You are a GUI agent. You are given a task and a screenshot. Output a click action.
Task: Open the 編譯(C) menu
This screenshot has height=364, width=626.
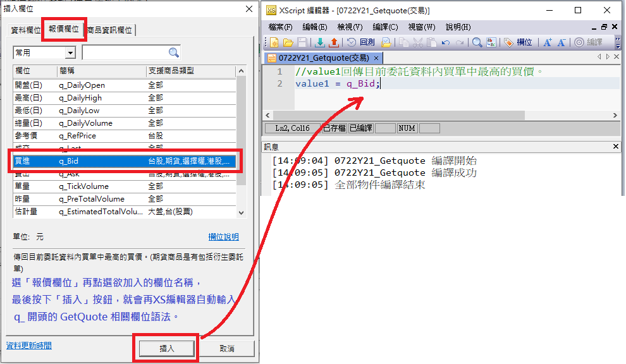tap(385, 27)
